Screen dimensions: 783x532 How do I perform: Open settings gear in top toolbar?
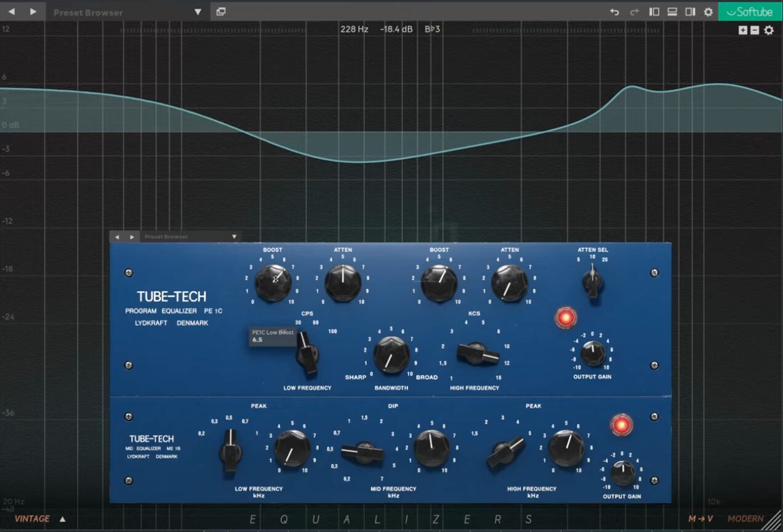(x=709, y=12)
